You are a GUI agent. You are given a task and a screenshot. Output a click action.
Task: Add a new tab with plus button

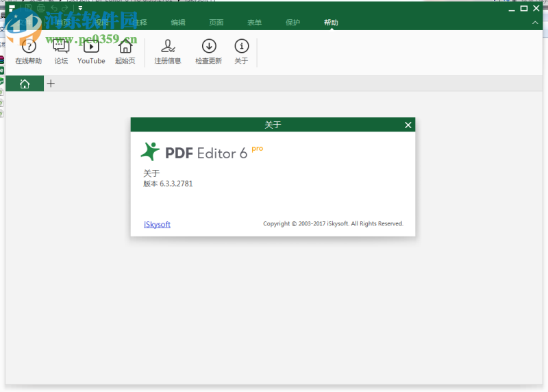pyautogui.click(x=51, y=84)
